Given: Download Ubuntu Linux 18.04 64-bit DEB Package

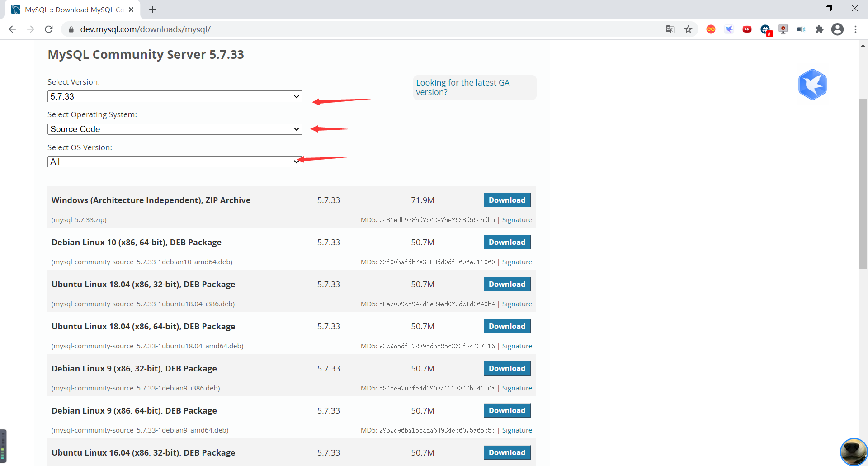Looking at the screenshot, I should pos(507,326).
